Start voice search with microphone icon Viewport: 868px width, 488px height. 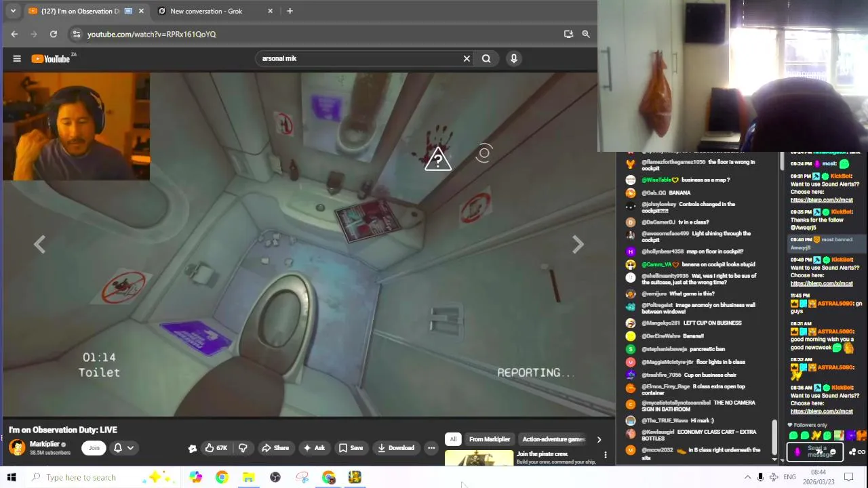pos(514,58)
